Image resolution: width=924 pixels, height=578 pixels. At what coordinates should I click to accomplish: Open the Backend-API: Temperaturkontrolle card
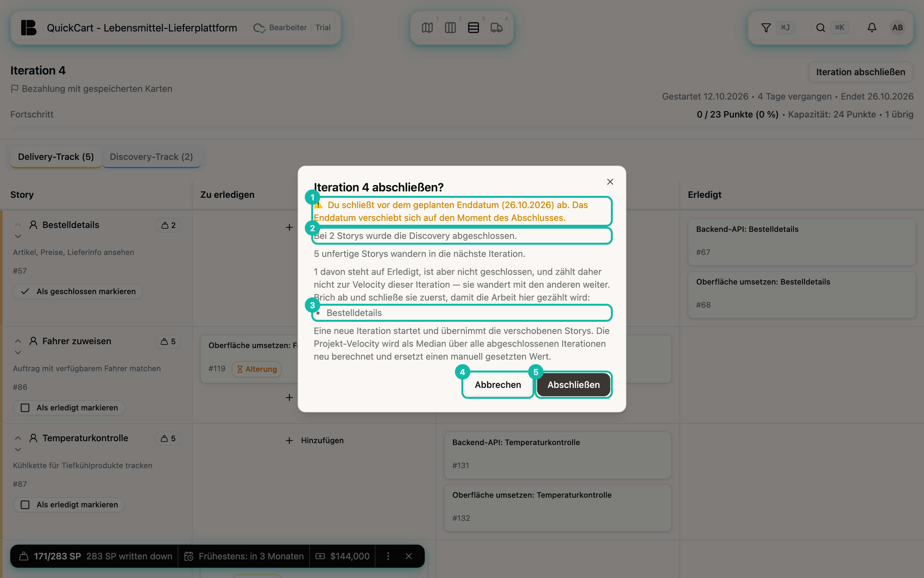(558, 455)
